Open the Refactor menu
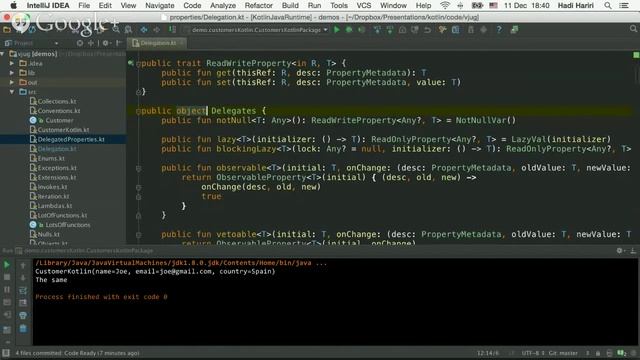Viewport: 640px width, 360px height. pyautogui.click(x=258, y=5)
